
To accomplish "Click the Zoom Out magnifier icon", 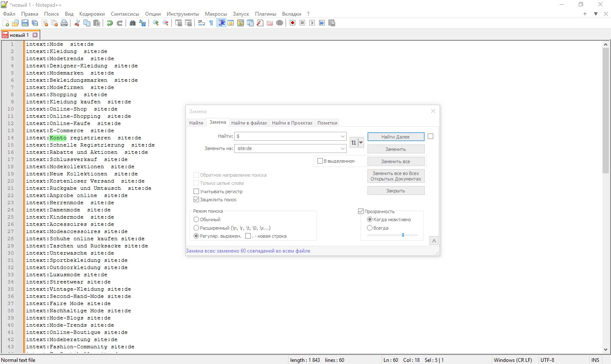I will click(x=165, y=23).
